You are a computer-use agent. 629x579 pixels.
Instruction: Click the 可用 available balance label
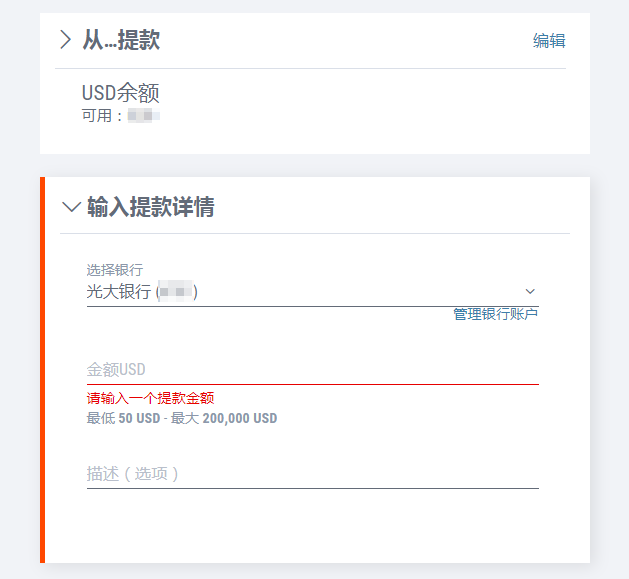coord(97,116)
